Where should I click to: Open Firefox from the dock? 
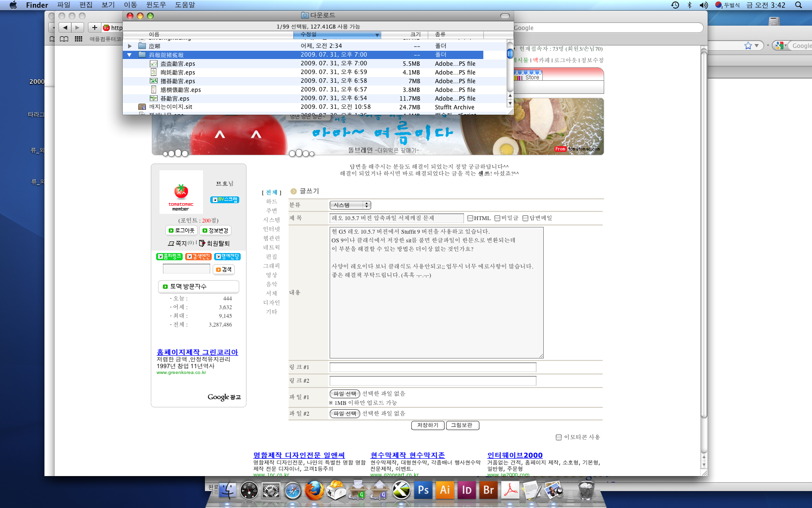pyautogui.click(x=314, y=491)
